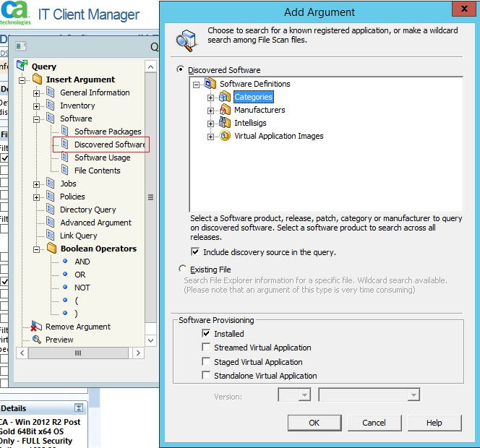The width and height of the screenshot is (480, 448).
Task: Collapse the Software node
Action: tap(36, 119)
